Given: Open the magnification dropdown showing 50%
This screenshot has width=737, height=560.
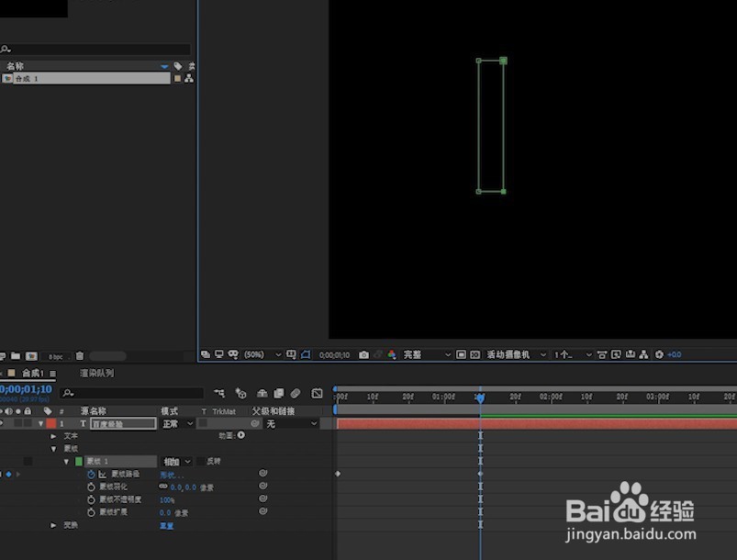Looking at the screenshot, I should click(x=262, y=354).
